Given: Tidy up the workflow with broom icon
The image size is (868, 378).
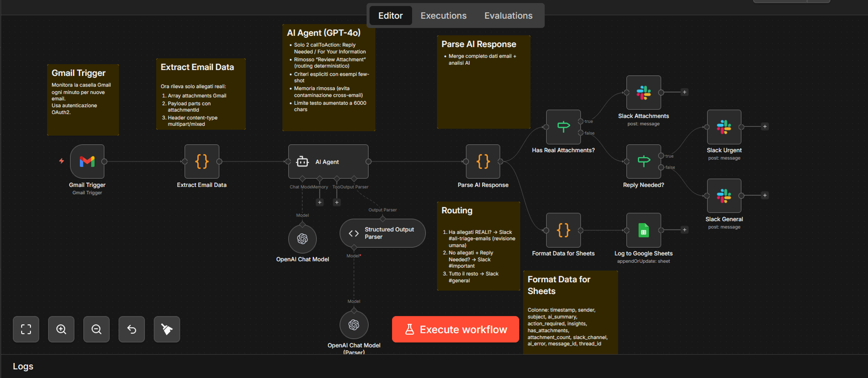Looking at the screenshot, I should tap(167, 329).
